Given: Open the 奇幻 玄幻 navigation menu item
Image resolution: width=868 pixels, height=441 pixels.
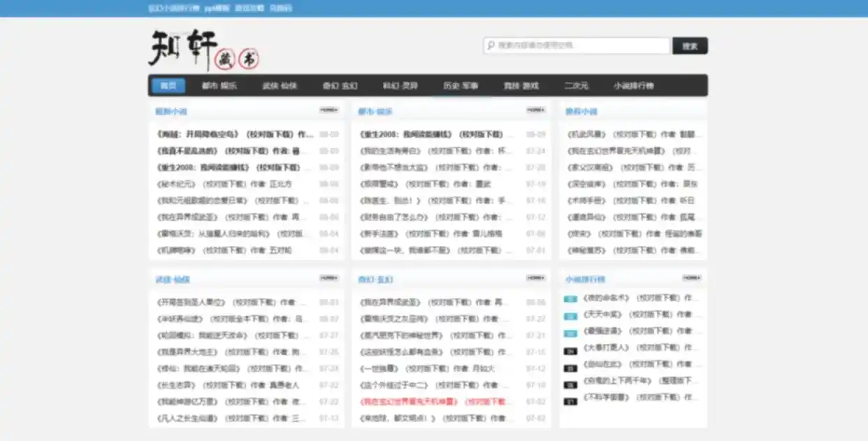Looking at the screenshot, I should (x=341, y=85).
